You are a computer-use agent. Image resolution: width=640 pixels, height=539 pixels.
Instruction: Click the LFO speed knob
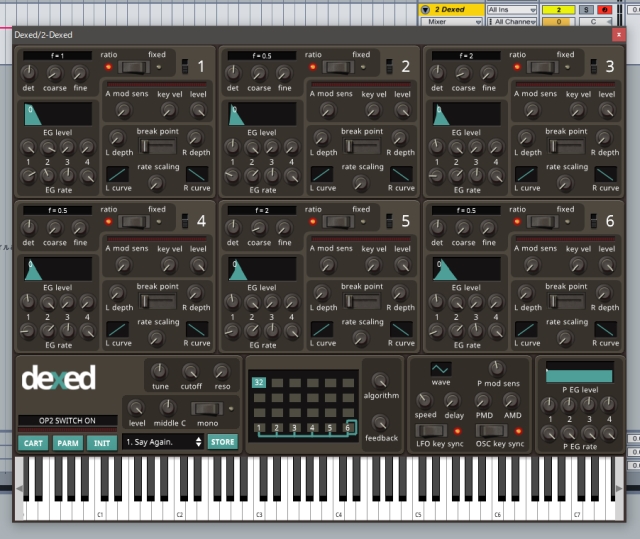(425, 400)
